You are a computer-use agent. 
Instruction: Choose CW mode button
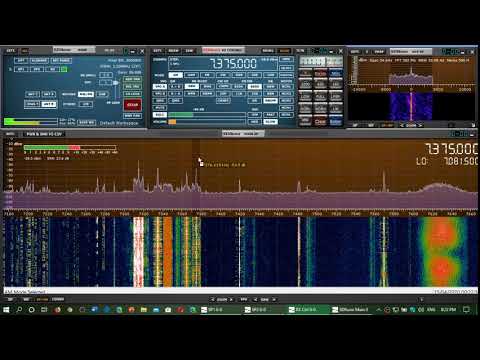coord(223,75)
